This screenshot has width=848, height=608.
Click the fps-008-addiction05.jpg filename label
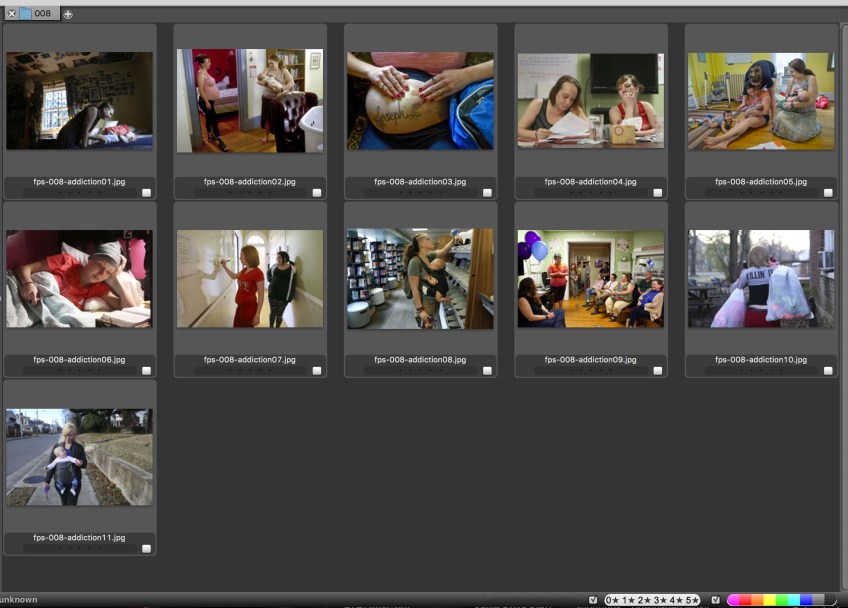[760, 182]
